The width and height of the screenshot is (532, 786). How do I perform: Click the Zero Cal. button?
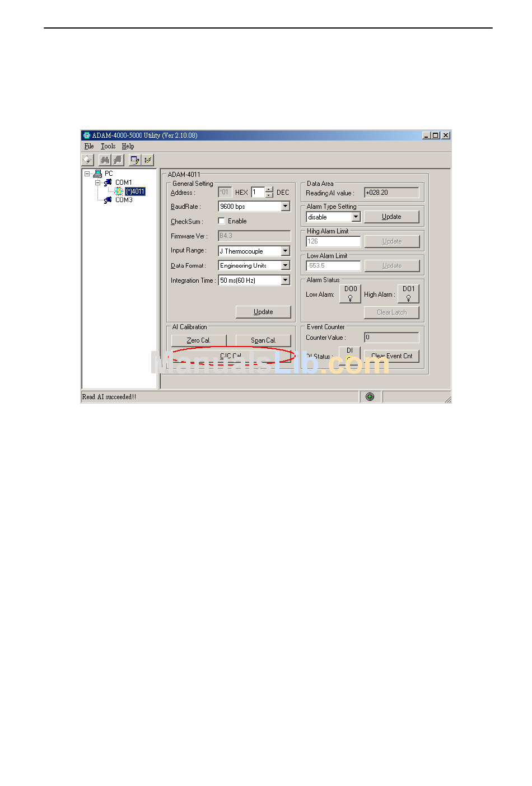point(199,340)
